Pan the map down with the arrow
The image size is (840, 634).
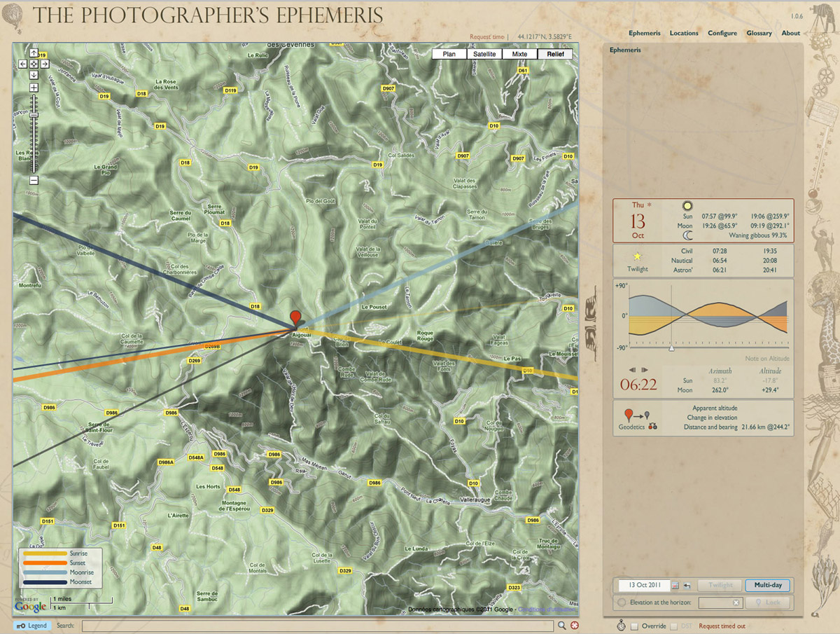[x=34, y=74]
